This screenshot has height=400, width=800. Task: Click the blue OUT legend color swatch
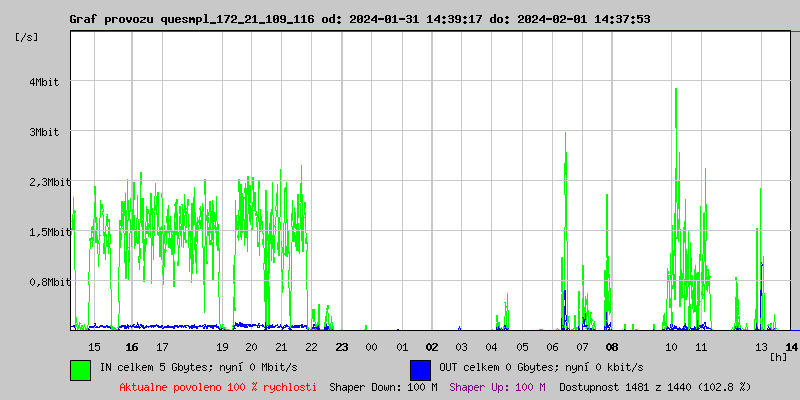pyautogui.click(x=420, y=369)
